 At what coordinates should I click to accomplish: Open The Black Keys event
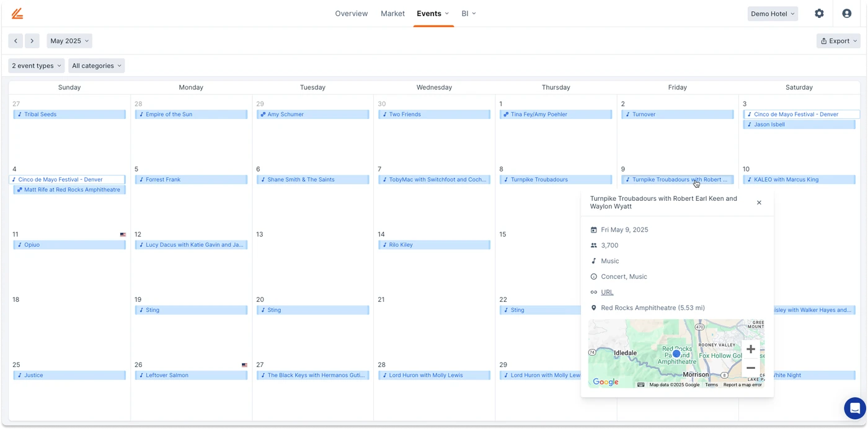pos(312,375)
